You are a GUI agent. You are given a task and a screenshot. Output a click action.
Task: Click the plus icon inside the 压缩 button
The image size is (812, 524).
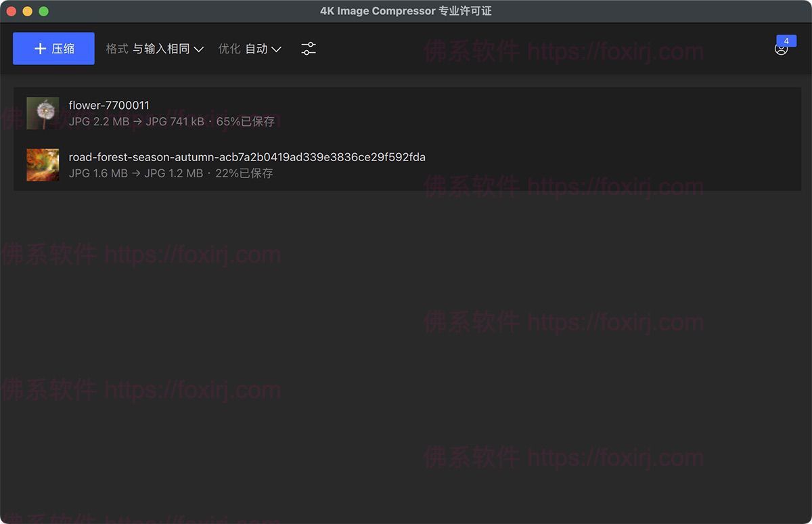point(40,48)
